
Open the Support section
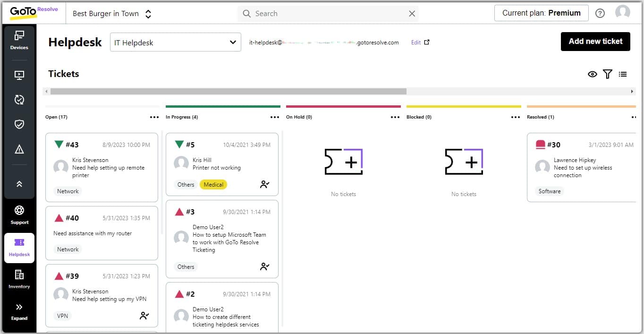[x=19, y=215]
